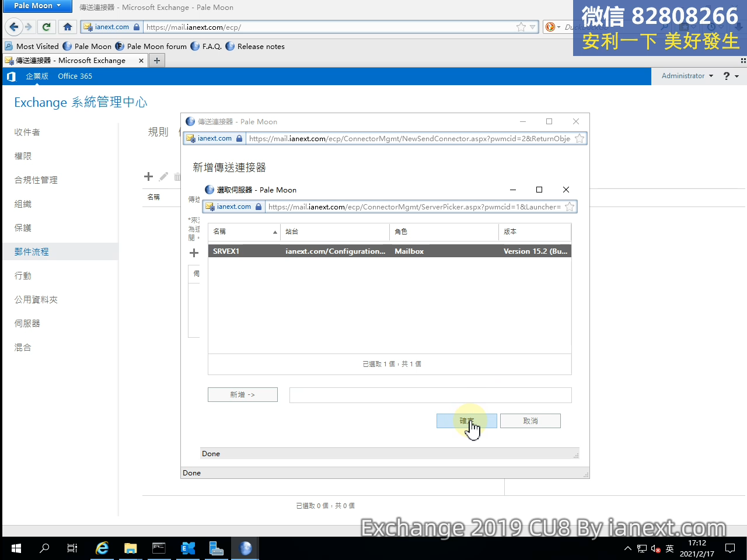Open Windows search from the taskbar
The height and width of the screenshot is (560, 747).
[44, 548]
